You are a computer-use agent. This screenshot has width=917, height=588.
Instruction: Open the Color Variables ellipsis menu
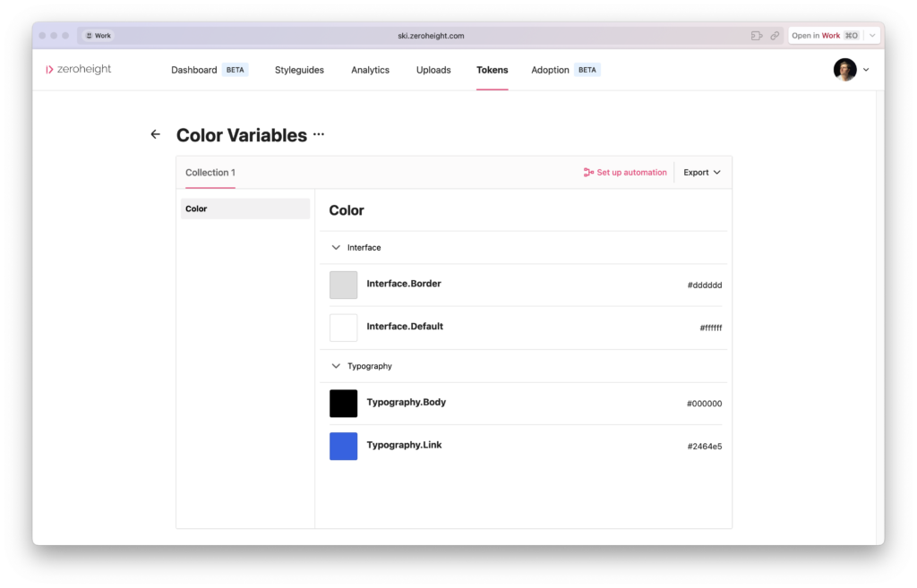pyautogui.click(x=319, y=134)
